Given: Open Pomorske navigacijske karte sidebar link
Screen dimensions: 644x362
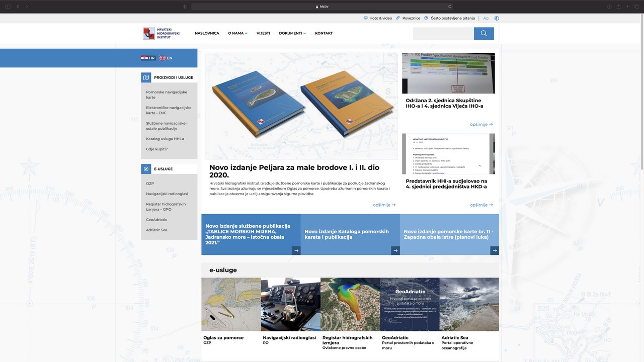Looking at the screenshot, I should pos(167,95).
